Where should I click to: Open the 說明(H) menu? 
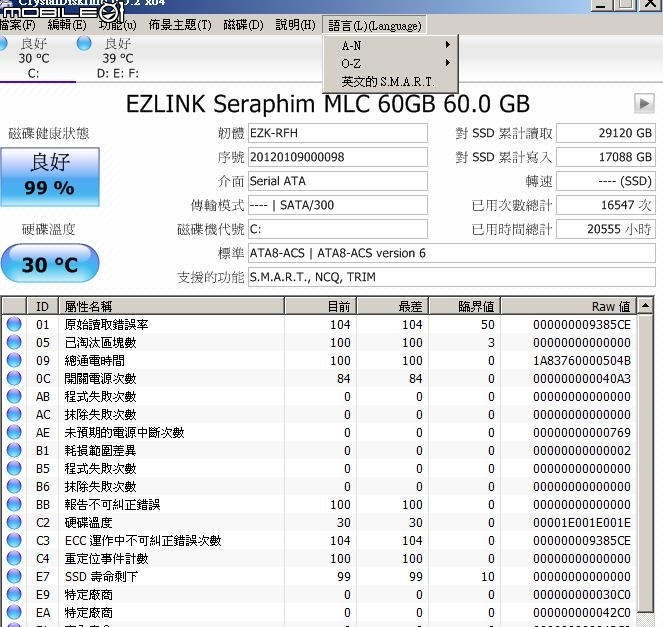coord(295,25)
